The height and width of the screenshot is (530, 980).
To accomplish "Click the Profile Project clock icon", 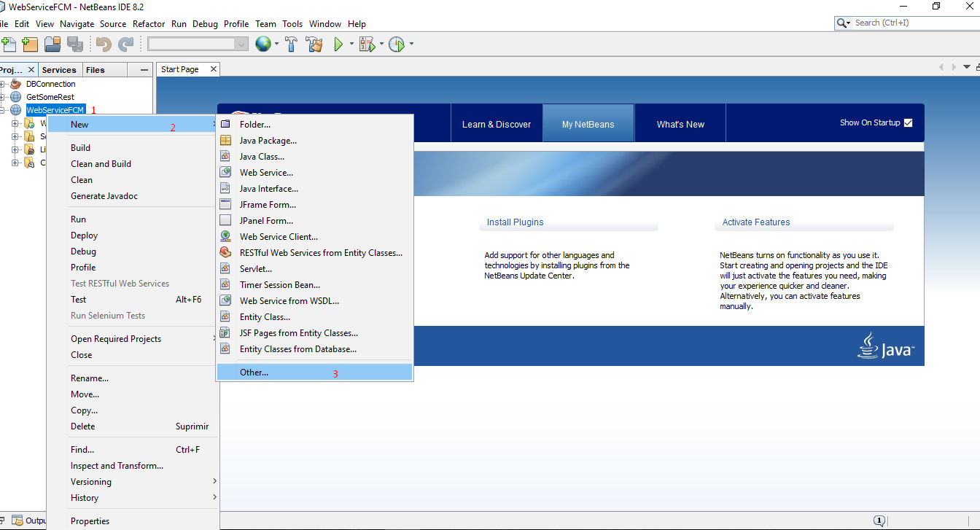I will point(396,44).
